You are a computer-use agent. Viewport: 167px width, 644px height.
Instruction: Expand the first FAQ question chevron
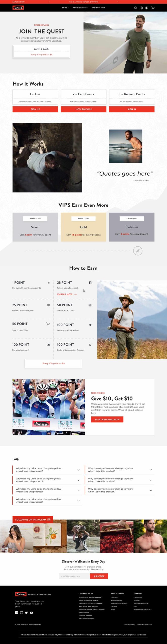78,470
